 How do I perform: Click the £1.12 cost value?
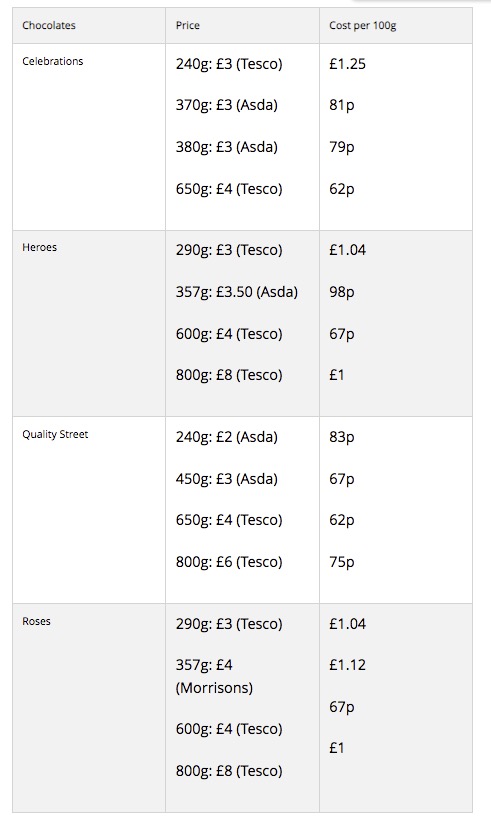tap(348, 665)
